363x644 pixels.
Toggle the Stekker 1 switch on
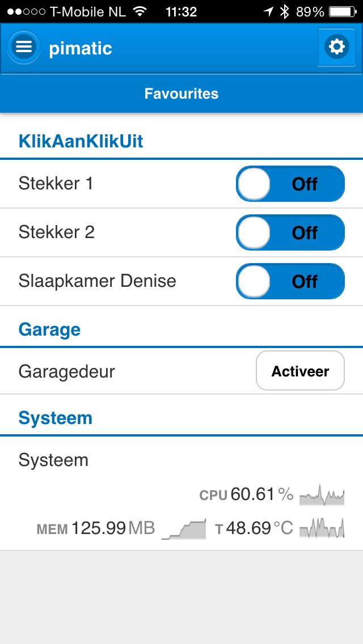[x=290, y=184]
